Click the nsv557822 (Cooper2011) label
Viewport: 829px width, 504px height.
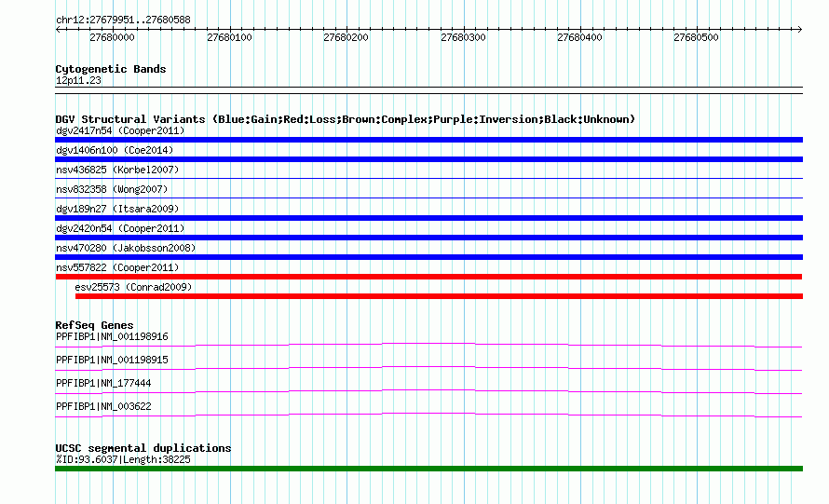[x=117, y=267]
